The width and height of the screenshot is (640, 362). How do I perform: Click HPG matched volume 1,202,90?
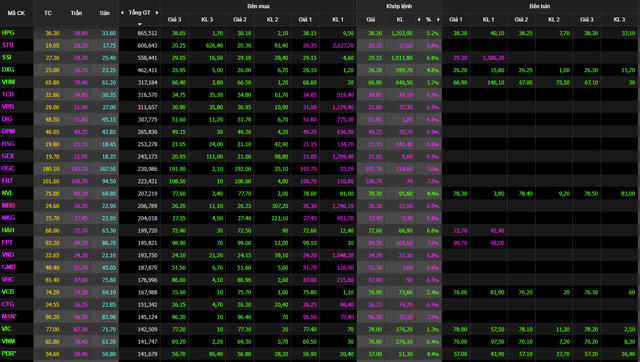[402, 33]
